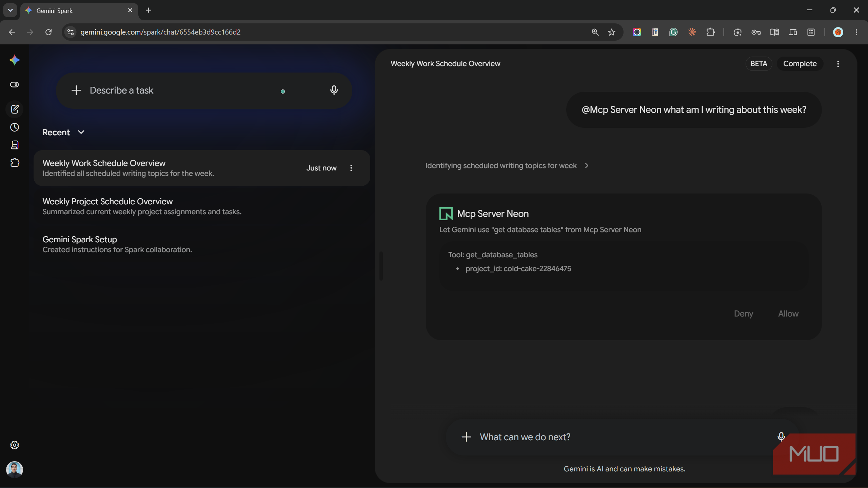The width and height of the screenshot is (868, 488).
Task: Click the Gemini Spark logo in sidebar
Action: point(15,60)
